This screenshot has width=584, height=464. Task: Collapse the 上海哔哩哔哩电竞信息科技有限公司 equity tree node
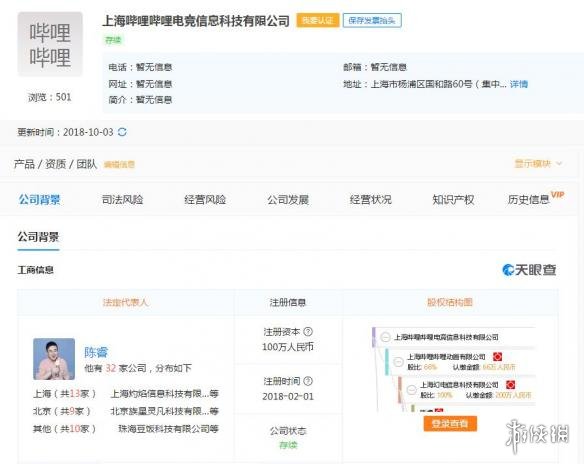(x=385, y=337)
